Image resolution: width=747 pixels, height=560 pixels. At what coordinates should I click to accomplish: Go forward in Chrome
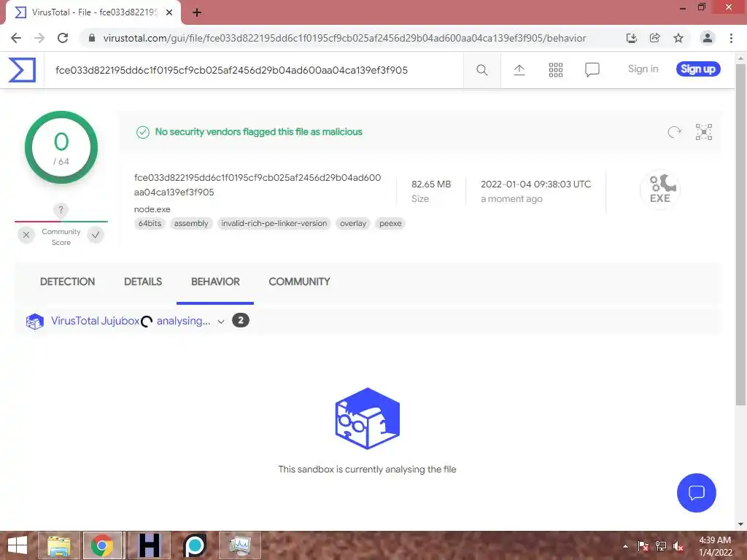(x=39, y=38)
